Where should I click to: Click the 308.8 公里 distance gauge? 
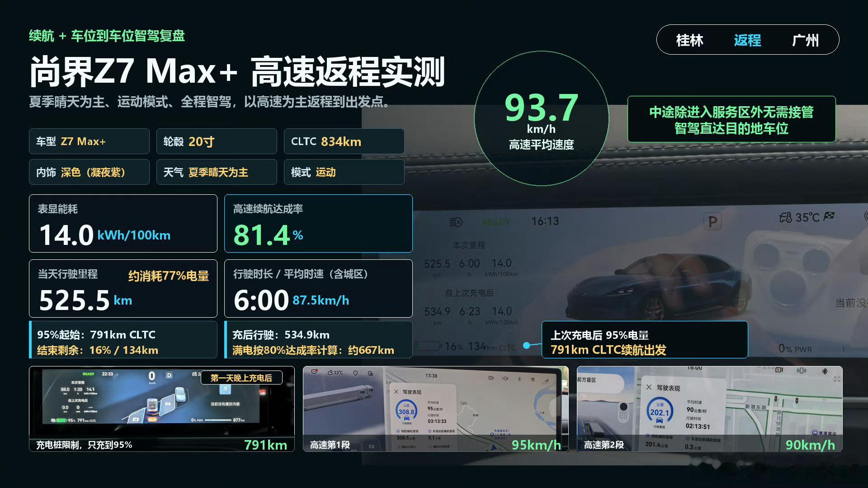[x=406, y=411]
